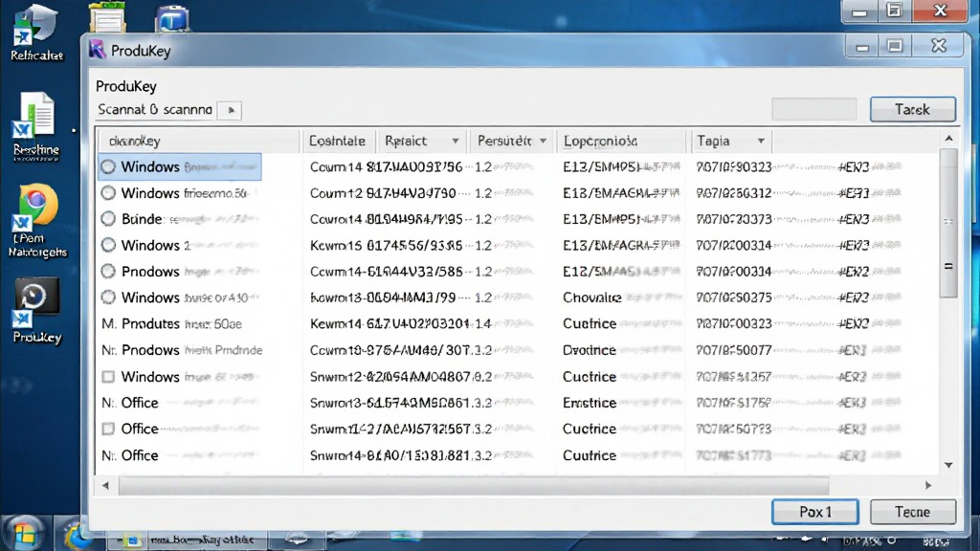Viewport: 980px width, 551px height.
Task: Open Internet Explorer from the taskbar
Action: (77, 536)
